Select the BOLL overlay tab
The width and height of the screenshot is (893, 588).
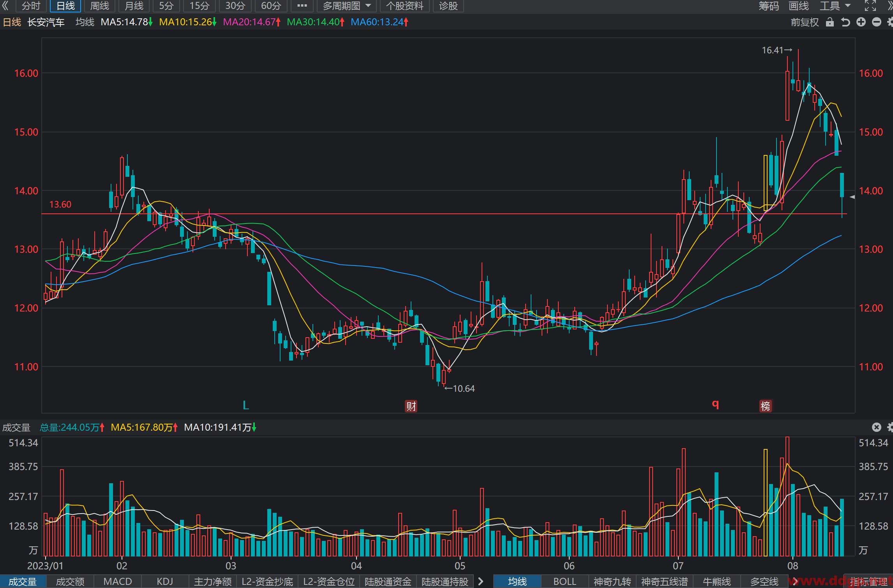tap(565, 581)
